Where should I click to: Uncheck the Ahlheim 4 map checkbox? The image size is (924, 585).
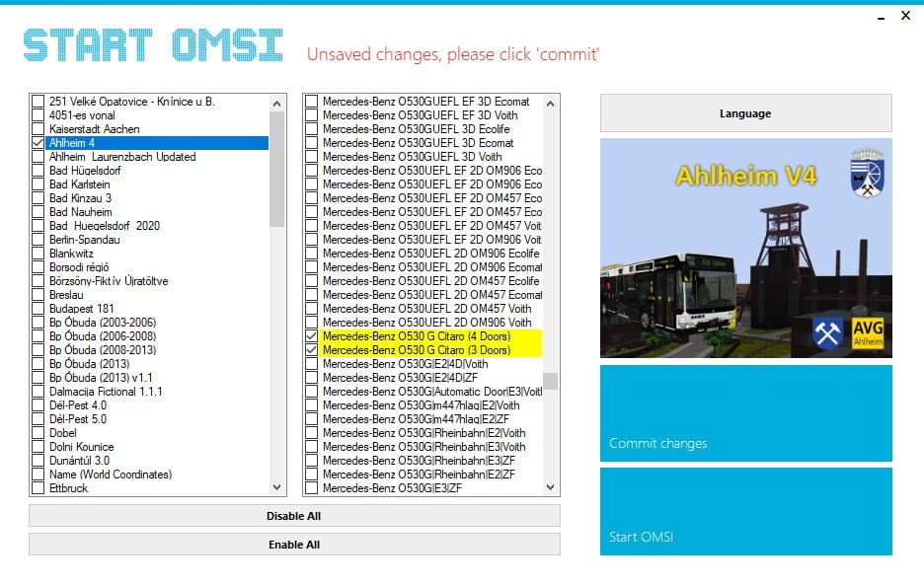click(38, 143)
